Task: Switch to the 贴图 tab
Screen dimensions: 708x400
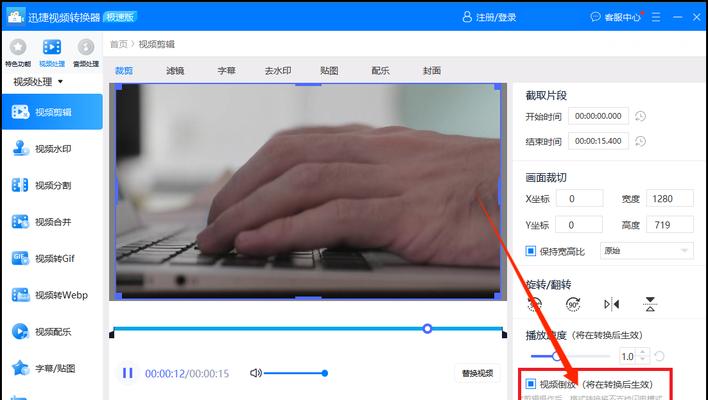Action: click(329, 70)
